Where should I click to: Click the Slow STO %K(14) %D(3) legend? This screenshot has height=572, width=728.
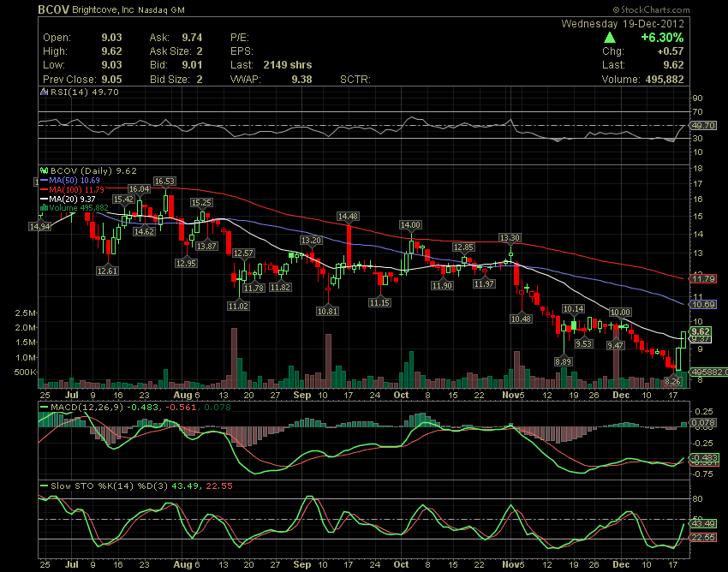pos(110,486)
